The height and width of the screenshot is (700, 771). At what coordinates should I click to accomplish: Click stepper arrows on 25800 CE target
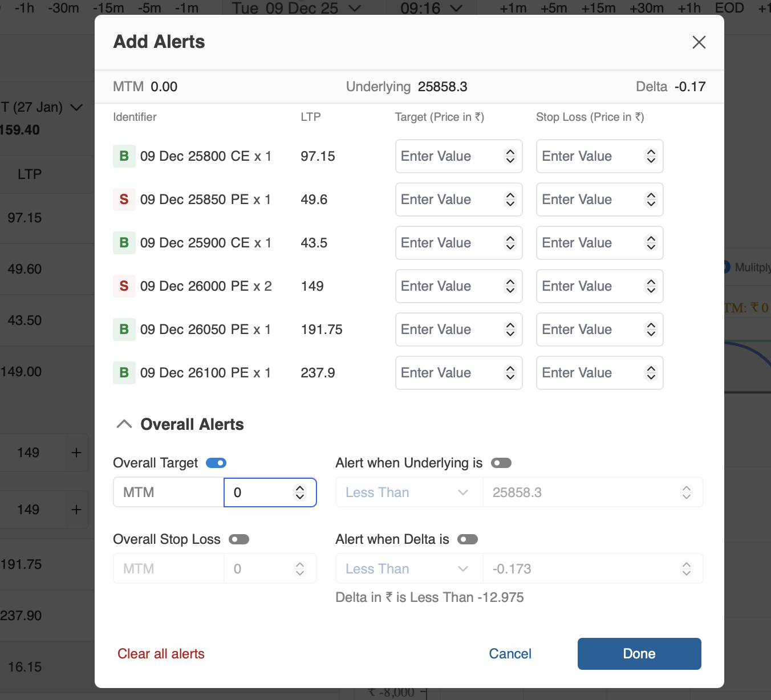[x=510, y=156]
